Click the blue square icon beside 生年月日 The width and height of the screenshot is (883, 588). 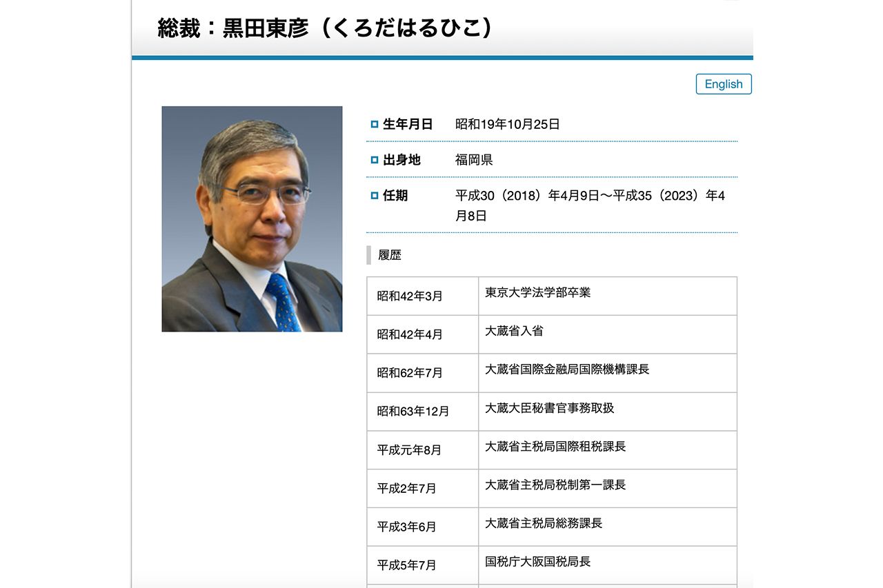tap(373, 124)
